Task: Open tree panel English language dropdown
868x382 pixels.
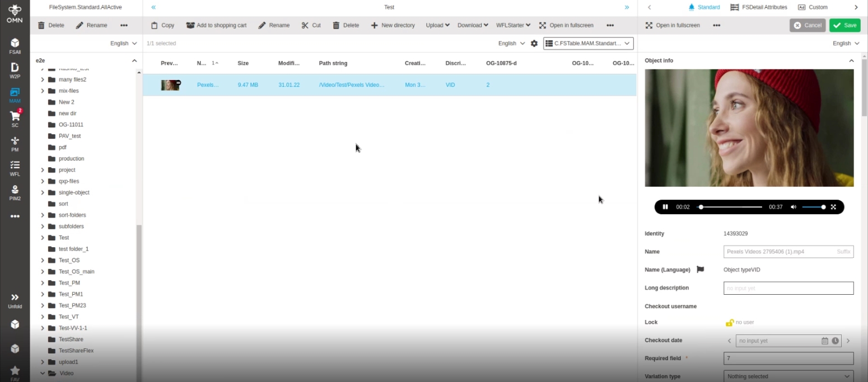Action: 124,43
